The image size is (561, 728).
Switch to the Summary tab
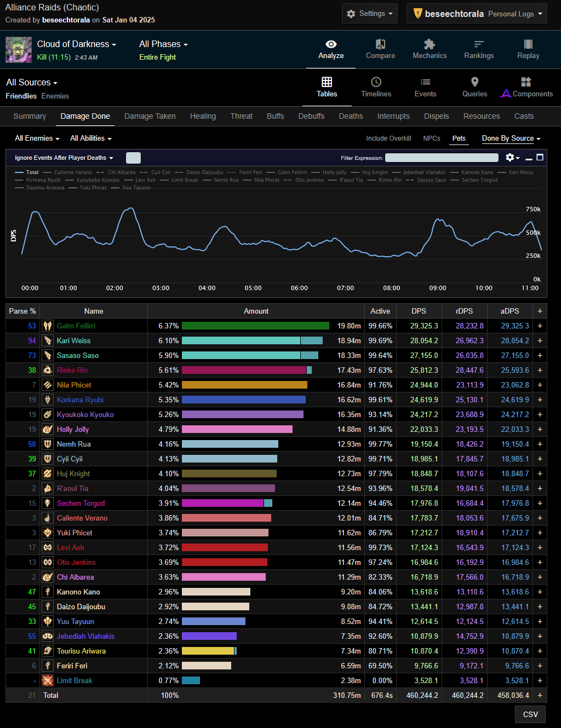[x=30, y=116]
